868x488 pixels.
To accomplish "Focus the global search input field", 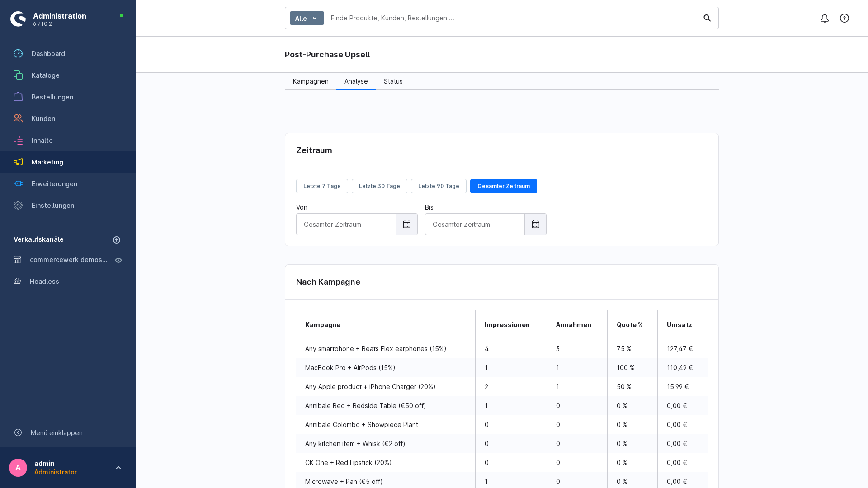I will coord(511,18).
